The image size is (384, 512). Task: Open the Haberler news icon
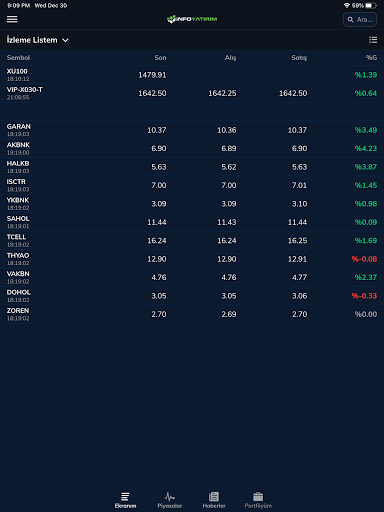[x=214, y=497]
